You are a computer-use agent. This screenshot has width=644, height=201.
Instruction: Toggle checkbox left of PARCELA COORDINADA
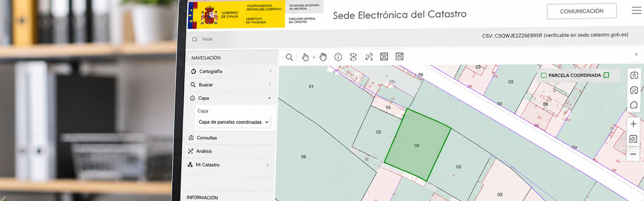click(544, 75)
